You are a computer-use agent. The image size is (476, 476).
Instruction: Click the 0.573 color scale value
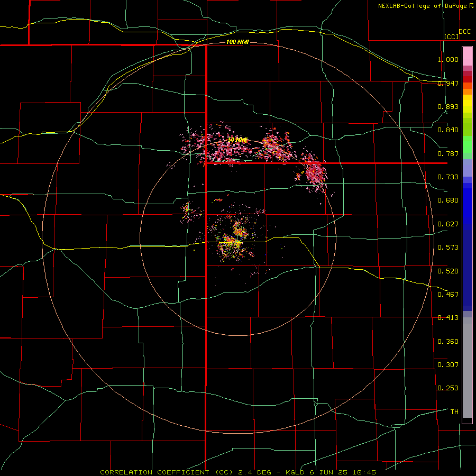pos(448,248)
